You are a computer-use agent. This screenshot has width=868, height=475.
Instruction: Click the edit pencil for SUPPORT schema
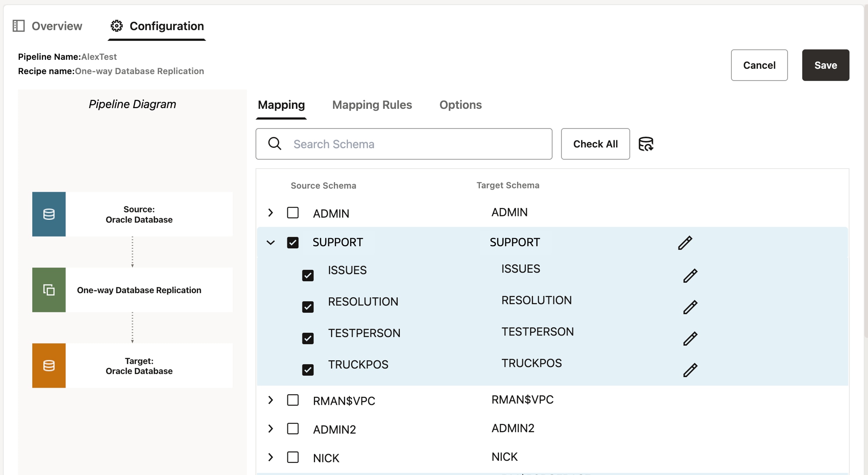(x=685, y=243)
